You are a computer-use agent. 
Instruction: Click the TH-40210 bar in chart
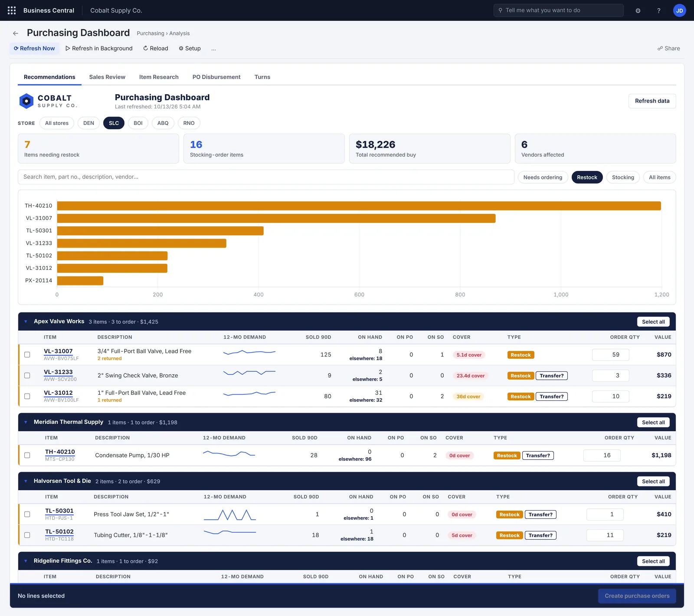click(359, 206)
